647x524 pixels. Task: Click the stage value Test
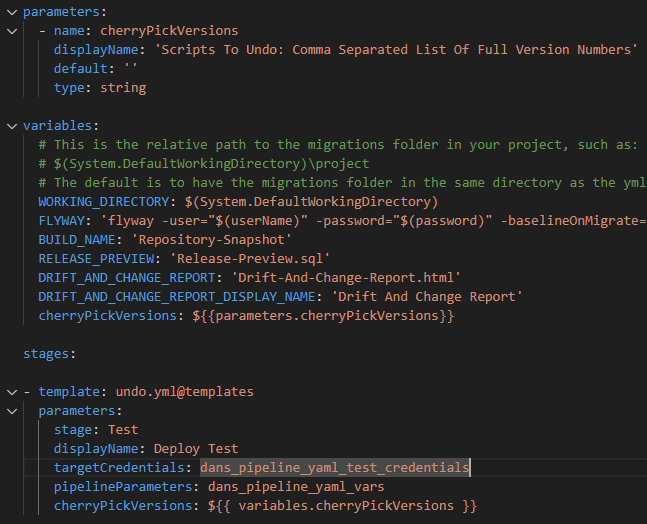click(x=123, y=430)
